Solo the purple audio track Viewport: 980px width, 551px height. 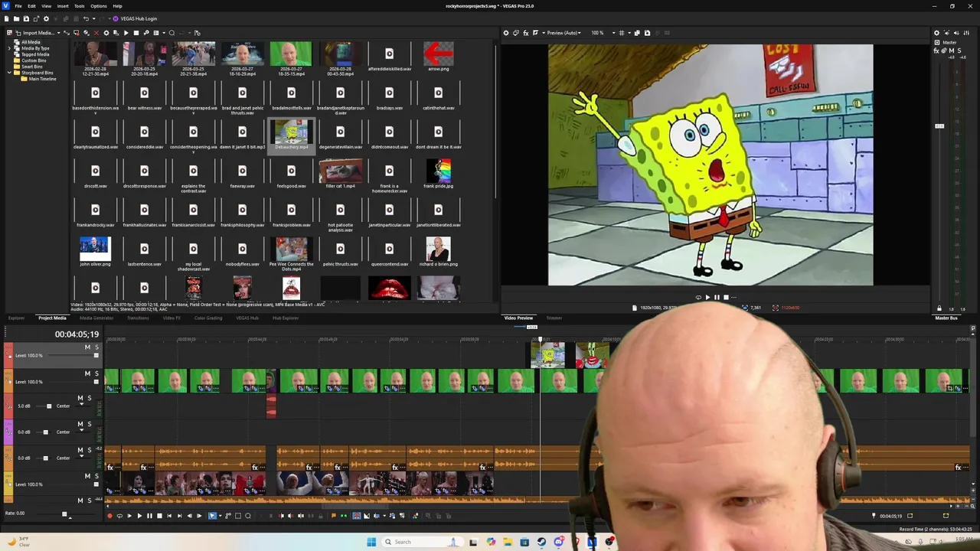(89, 424)
